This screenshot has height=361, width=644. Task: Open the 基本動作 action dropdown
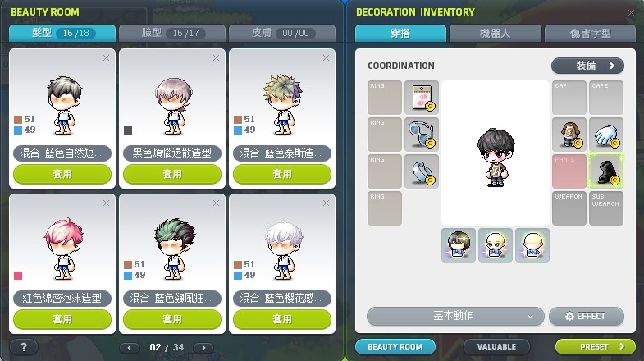pos(455,316)
